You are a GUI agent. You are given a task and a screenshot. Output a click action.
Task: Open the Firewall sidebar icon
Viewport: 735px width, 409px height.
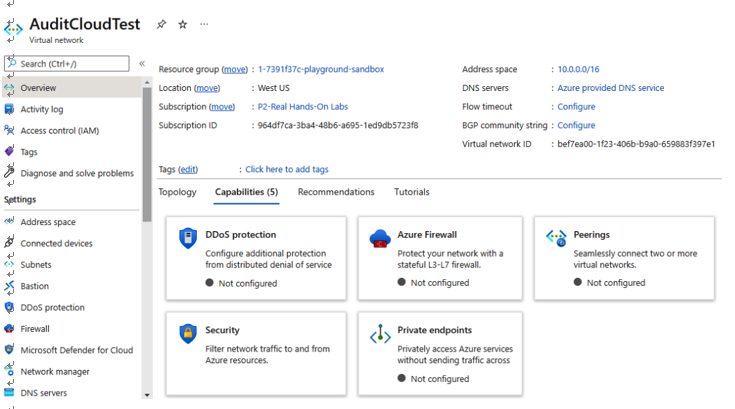click(9, 329)
